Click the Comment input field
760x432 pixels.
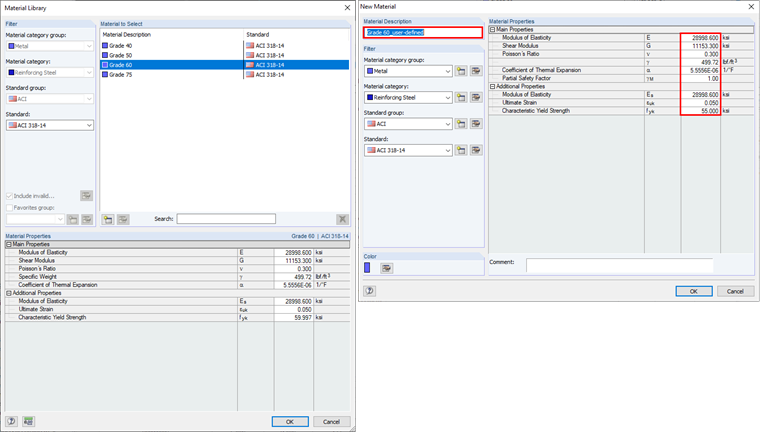click(619, 265)
